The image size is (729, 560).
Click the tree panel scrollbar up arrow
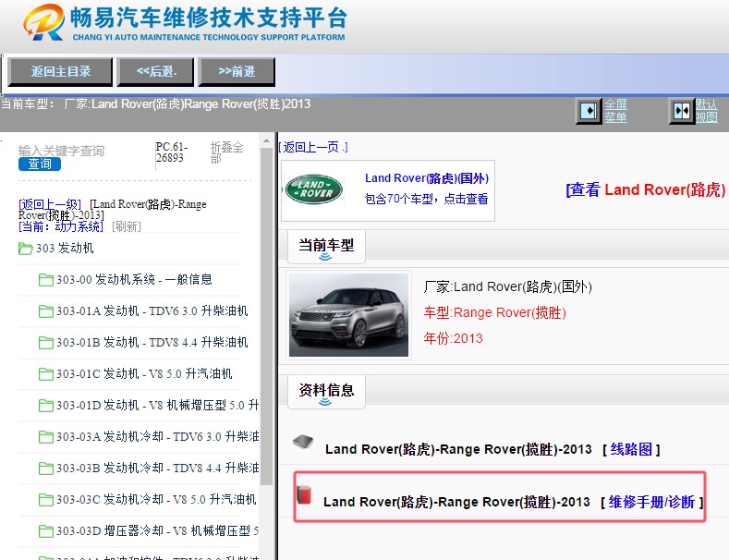click(x=266, y=140)
